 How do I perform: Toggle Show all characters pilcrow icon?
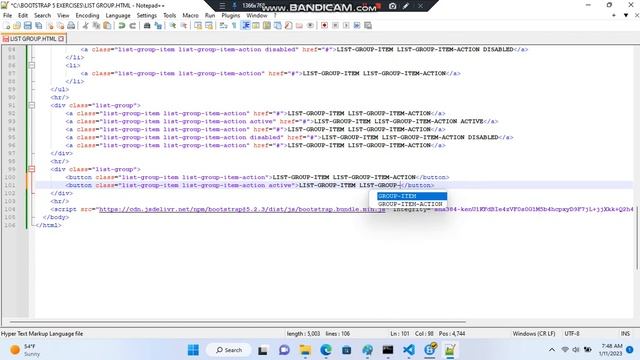click(234, 26)
